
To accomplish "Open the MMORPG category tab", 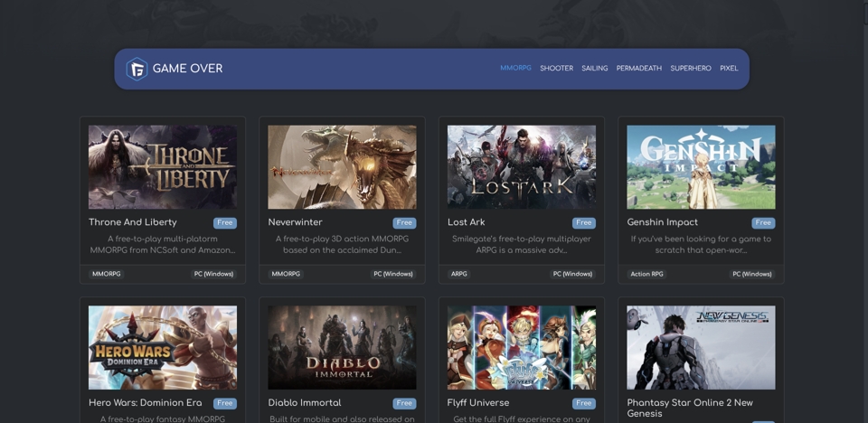I will [515, 68].
